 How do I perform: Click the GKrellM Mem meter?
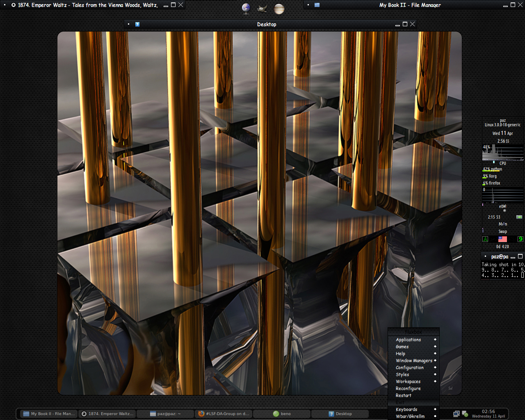click(503, 224)
